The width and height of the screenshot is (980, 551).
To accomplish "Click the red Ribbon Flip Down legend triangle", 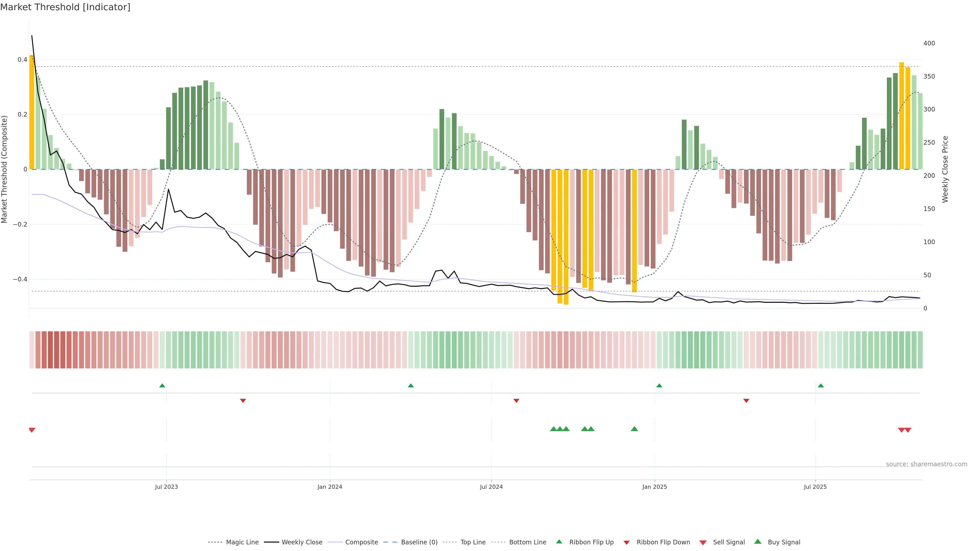I will coord(626,543).
